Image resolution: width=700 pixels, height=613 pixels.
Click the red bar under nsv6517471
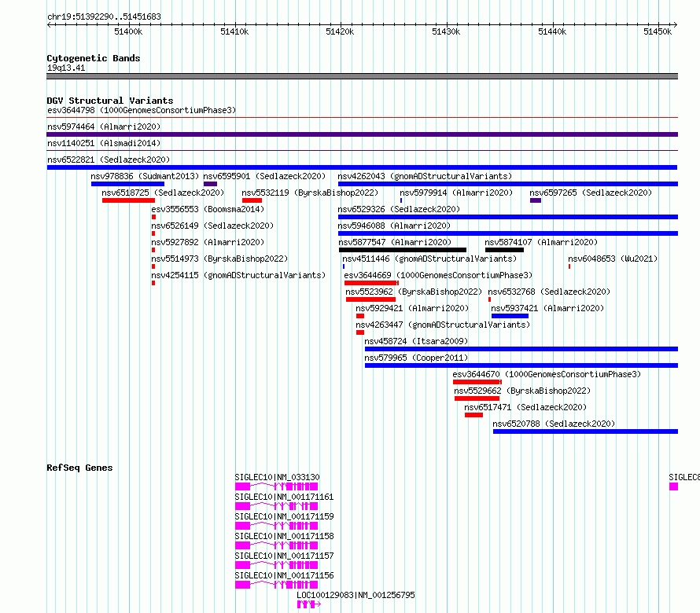pyautogui.click(x=473, y=415)
